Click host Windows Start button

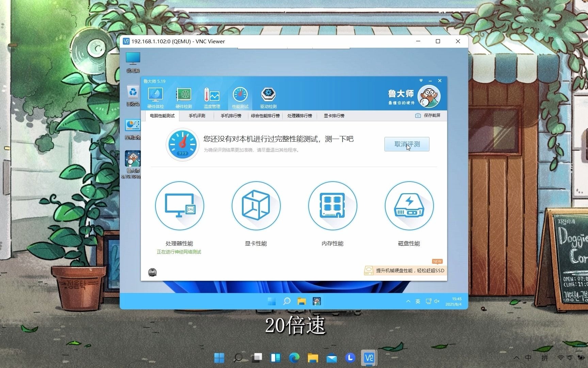click(x=219, y=358)
